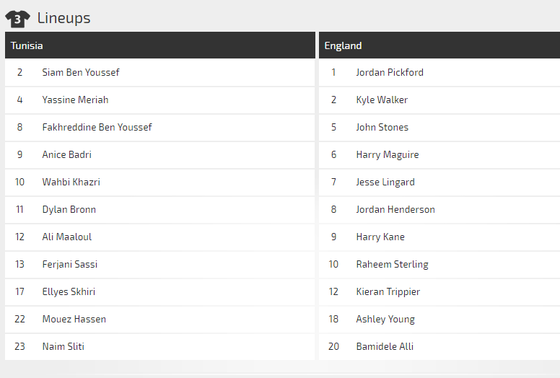This screenshot has width=560, height=378.
Task: Open Bamidele Alli player row
Action: tap(439, 347)
